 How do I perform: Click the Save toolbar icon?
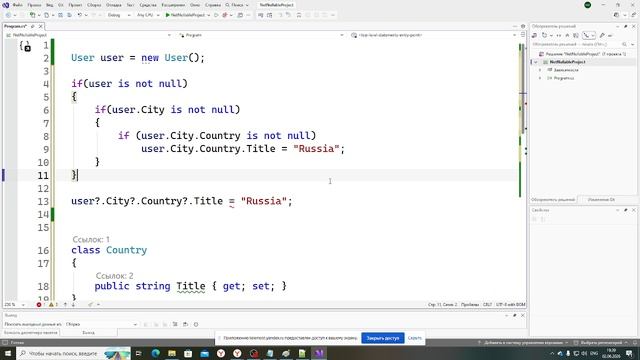click(x=60, y=15)
